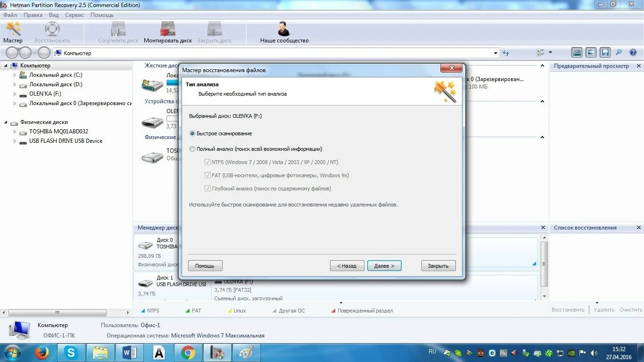
Task: Click the Далее button in wizard
Action: tap(384, 266)
